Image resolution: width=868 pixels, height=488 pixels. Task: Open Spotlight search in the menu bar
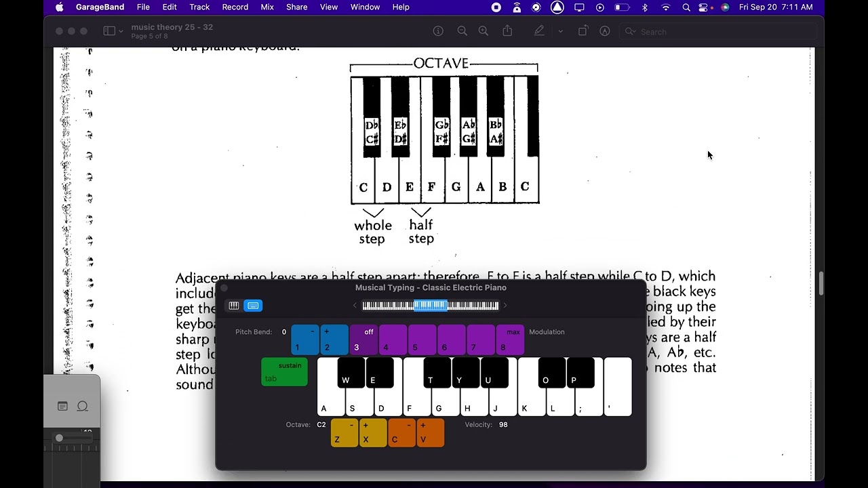(x=686, y=7)
